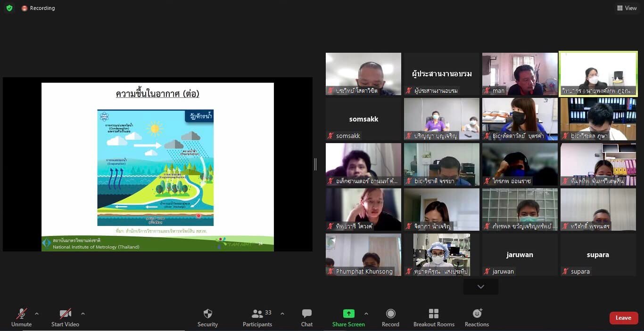Open share options arrow beside Share Screen
The image size is (644, 331).
tap(366, 314)
